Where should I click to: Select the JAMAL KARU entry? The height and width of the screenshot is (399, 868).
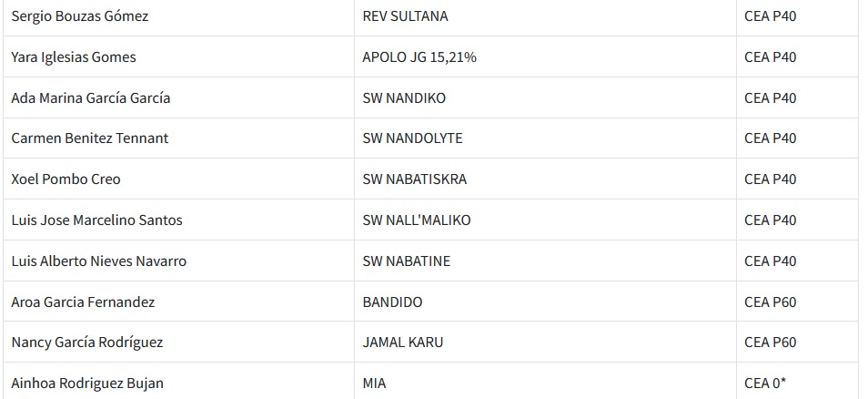(403, 343)
